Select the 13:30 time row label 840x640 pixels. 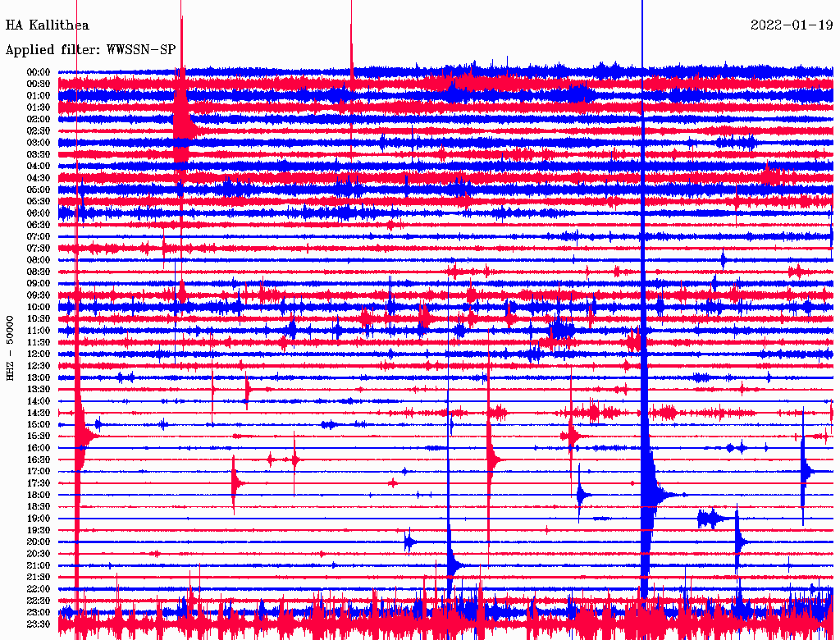39,390
